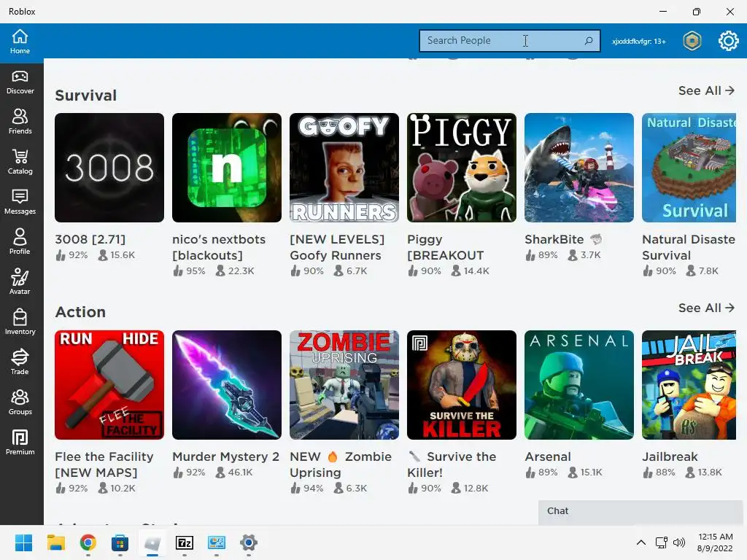The width and height of the screenshot is (747, 560).
Task: Click into the Search People field
Action: coord(509,41)
